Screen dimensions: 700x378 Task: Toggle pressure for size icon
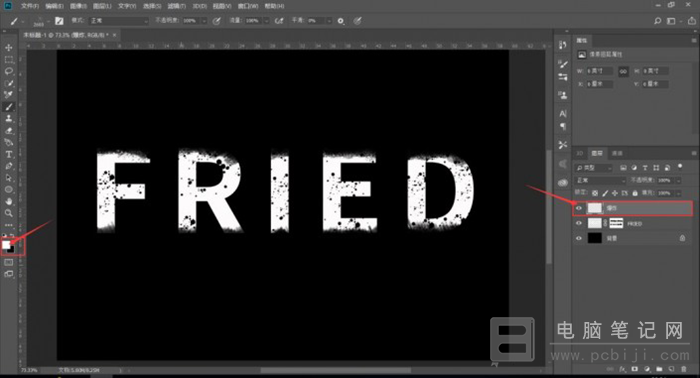click(x=357, y=21)
